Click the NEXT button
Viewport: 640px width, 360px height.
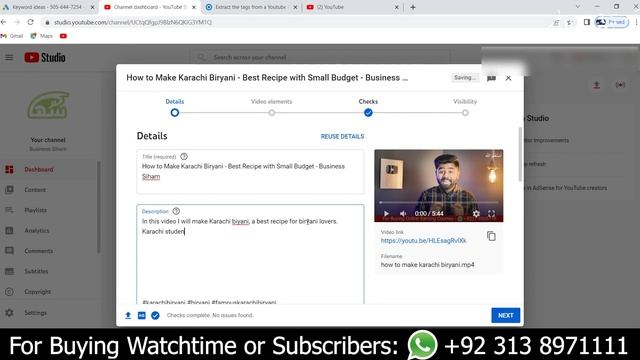(x=506, y=315)
